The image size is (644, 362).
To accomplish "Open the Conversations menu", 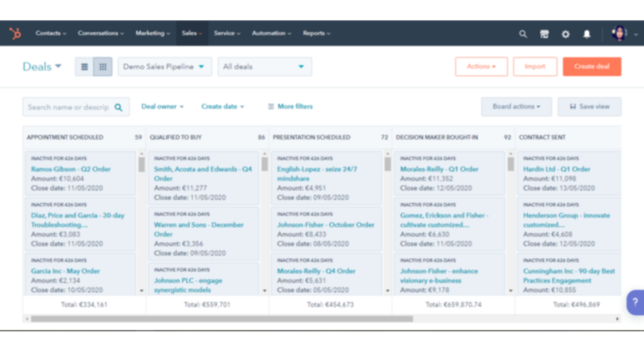I will [101, 33].
